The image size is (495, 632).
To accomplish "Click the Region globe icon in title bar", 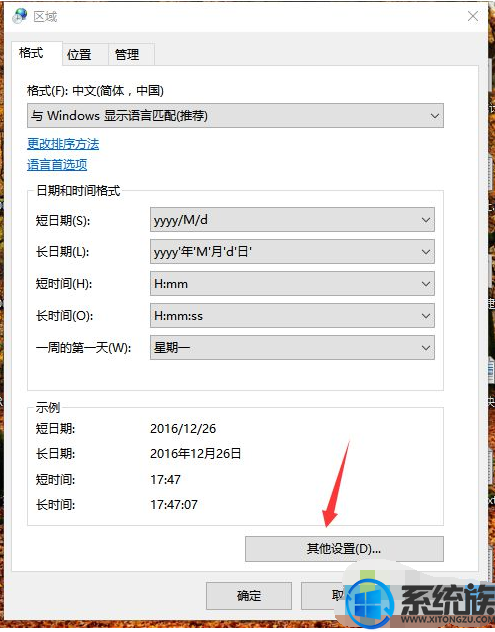I will tap(19, 16).
